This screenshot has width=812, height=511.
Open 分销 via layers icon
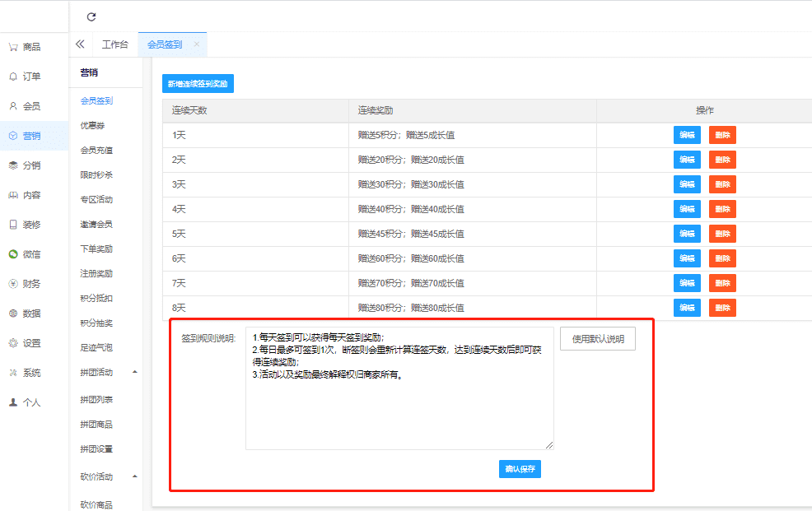[x=13, y=165]
